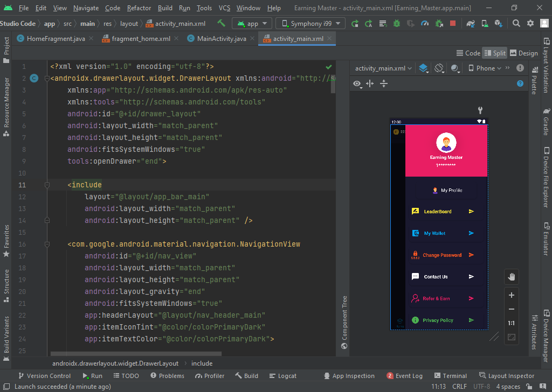Click the pan hand tool in preview
This screenshot has width=552, height=392.
512,277
